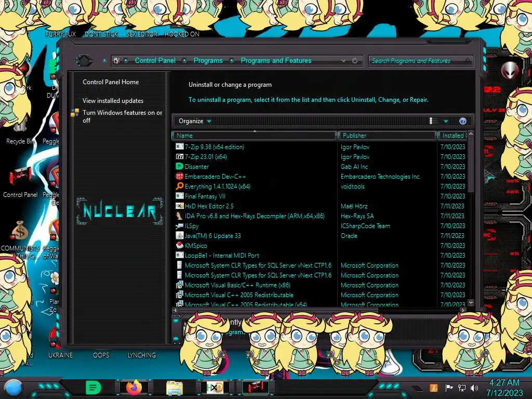Click the Control Panel taskbar button
The image size is (532, 399).
(x=255, y=388)
